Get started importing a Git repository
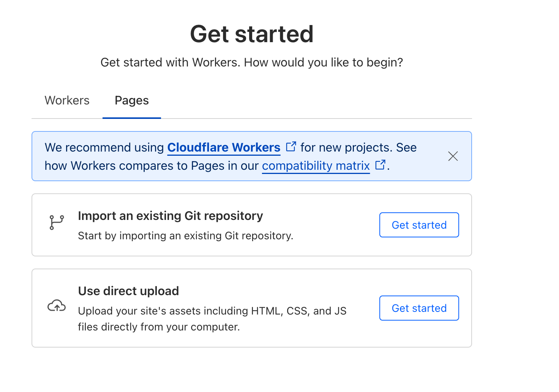The width and height of the screenshot is (559, 392). (x=419, y=225)
